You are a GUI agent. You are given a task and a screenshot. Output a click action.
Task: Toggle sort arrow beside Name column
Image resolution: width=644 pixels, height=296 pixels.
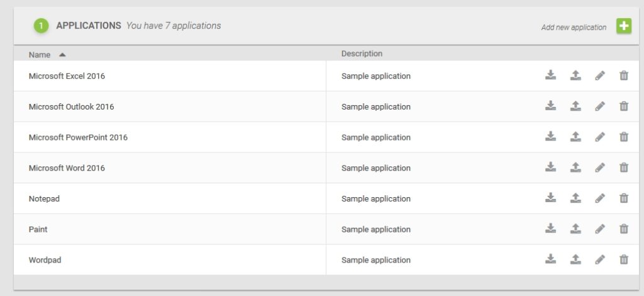[x=62, y=55]
